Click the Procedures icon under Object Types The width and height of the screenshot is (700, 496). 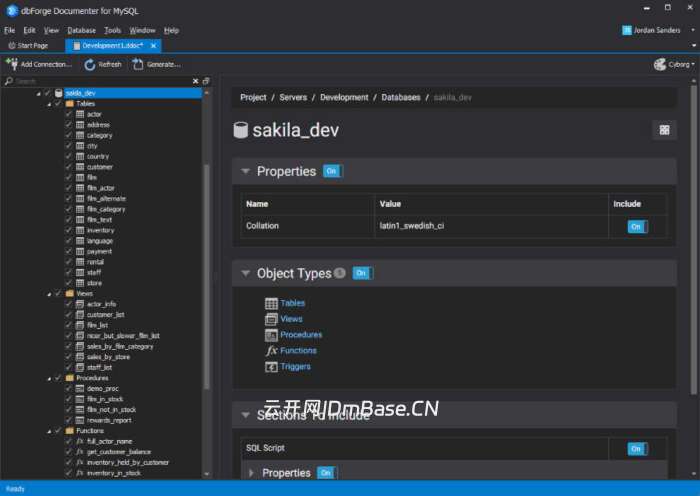271,335
